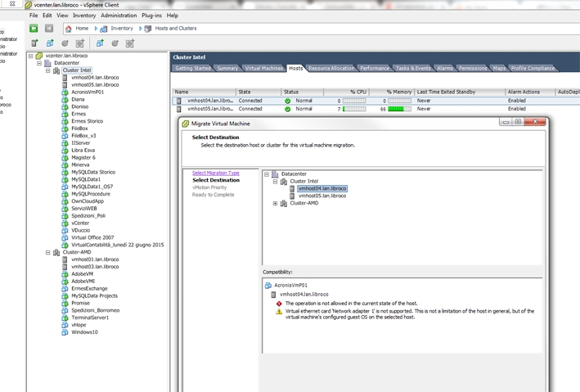580x392 pixels.
Task: Select the IIServer virtual machine
Action: pos(81,143)
